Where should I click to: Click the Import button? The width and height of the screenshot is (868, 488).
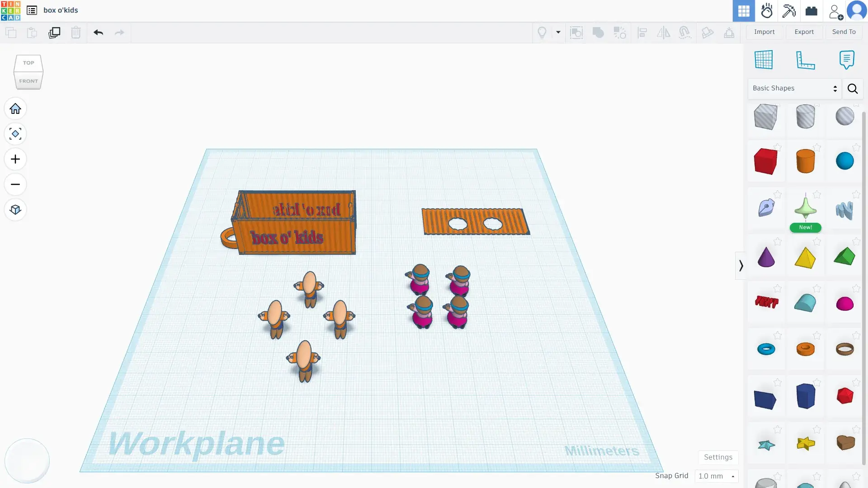pyautogui.click(x=764, y=32)
